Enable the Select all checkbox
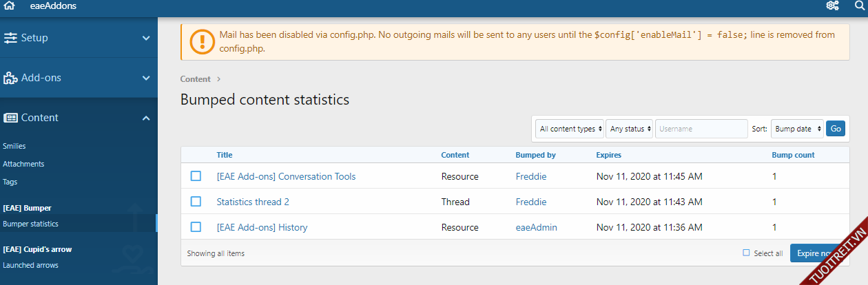Image resolution: width=868 pixels, height=285 pixels. tap(746, 253)
